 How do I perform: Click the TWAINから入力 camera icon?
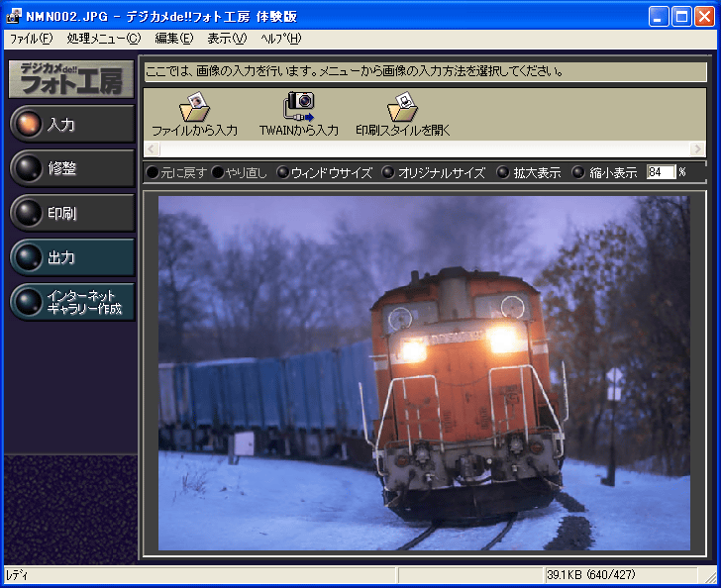tap(298, 107)
